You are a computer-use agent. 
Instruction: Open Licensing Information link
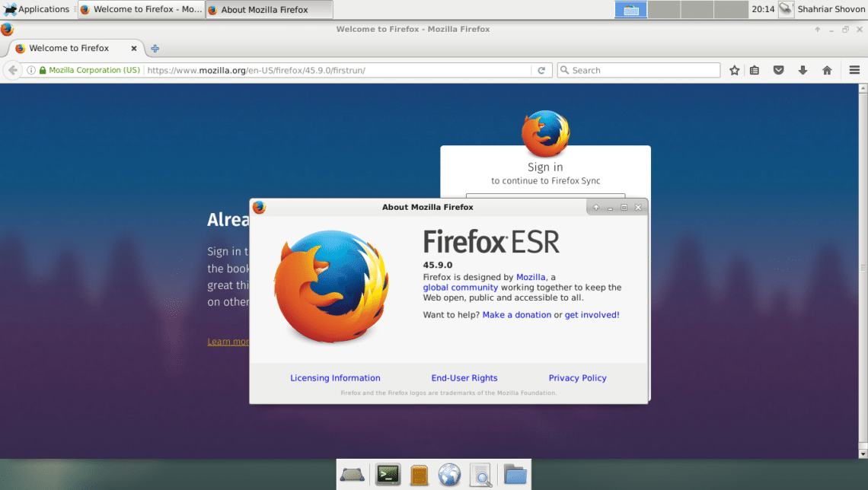[x=336, y=377]
